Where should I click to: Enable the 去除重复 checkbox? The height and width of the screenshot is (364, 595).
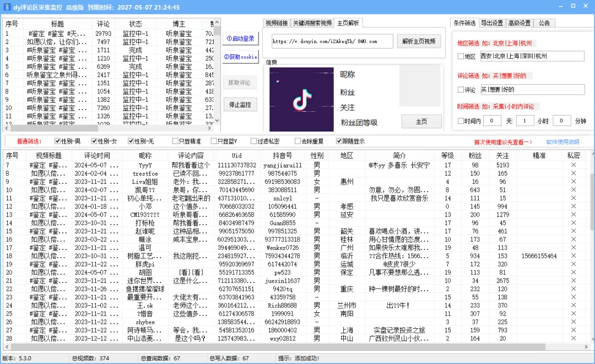297,141
